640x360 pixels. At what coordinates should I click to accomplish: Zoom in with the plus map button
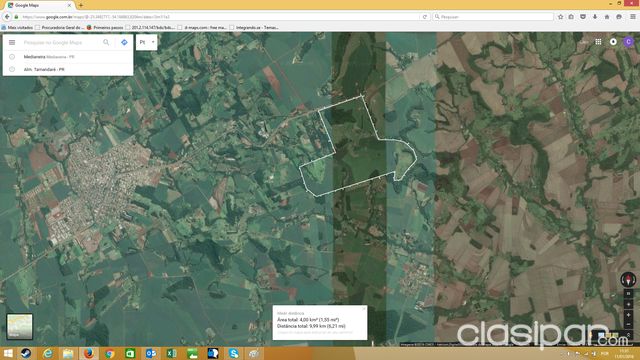(629, 315)
